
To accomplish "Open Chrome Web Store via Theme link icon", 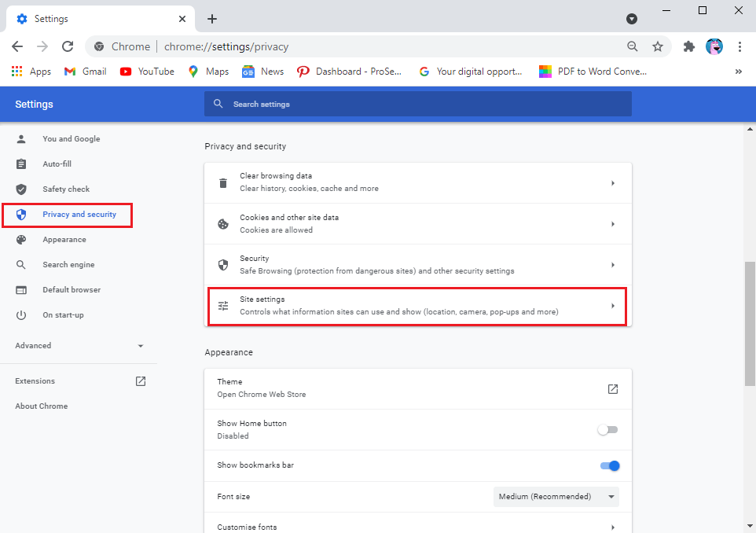I will point(612,388).
